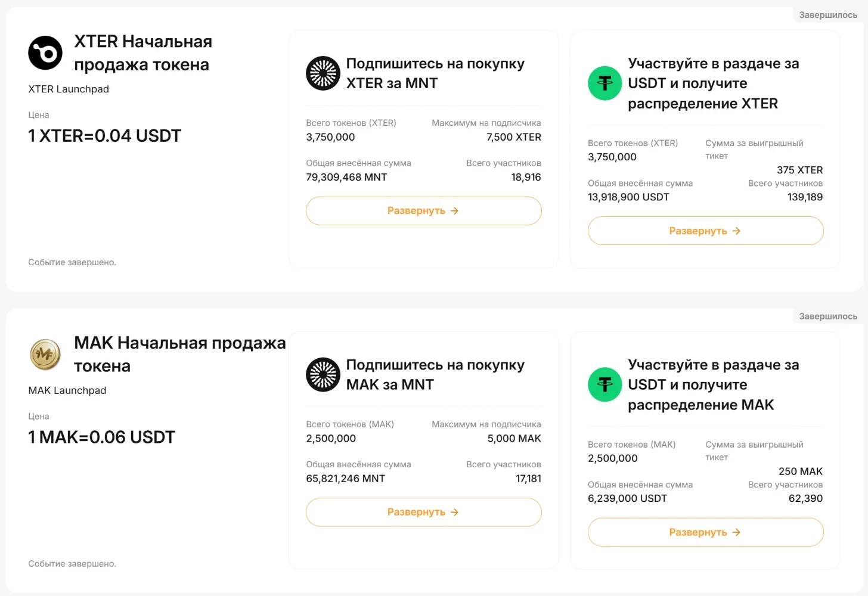Open the XTER Начальная продажа токена title

(142, 53)
